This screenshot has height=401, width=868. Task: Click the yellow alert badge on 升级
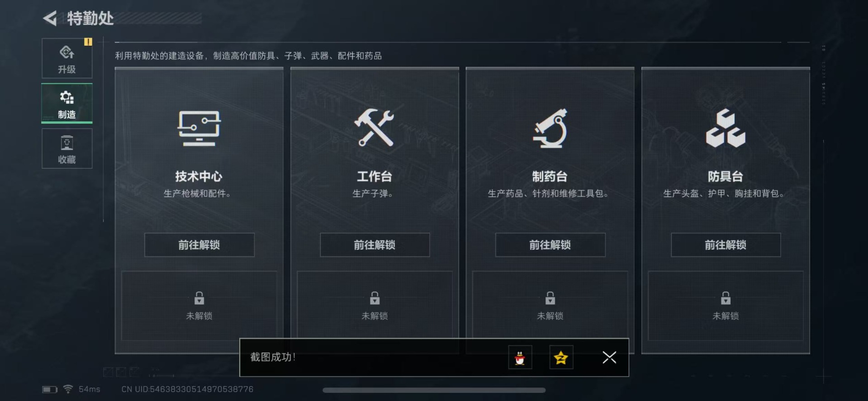click(88, 42)
